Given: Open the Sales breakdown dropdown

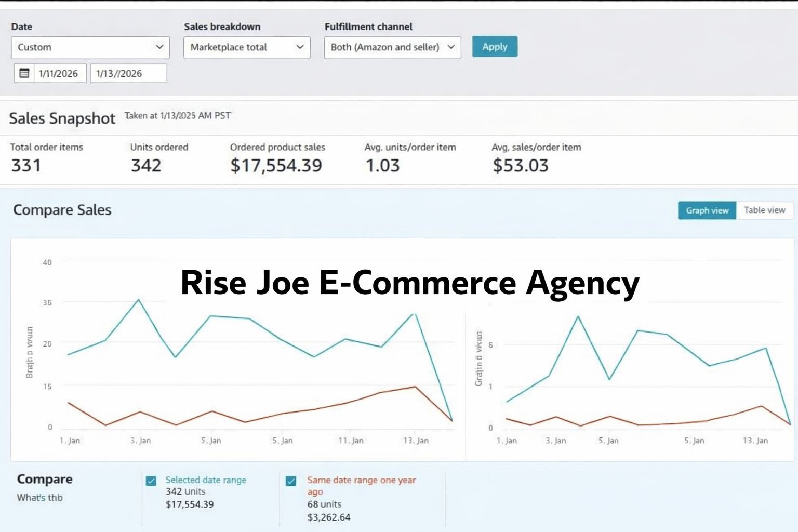Looking at the screenshot, I should (x=246, y=47).
